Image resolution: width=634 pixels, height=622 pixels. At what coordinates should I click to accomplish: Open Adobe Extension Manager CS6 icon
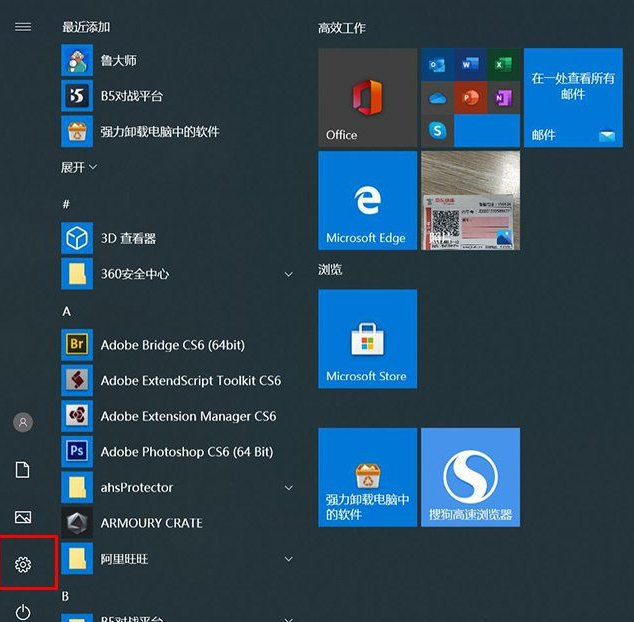pyautogui.click(x=77, y=416)
